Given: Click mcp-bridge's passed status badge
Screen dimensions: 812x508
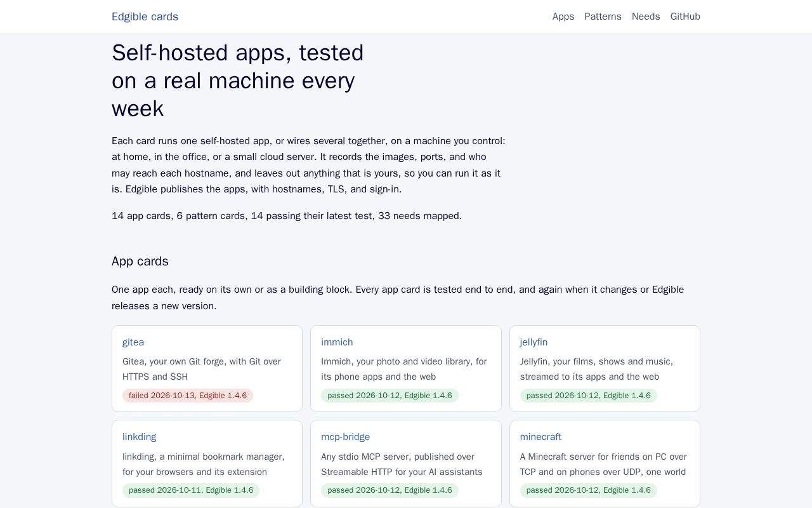Looking at the screenshot, I should pyautogui.click(x=390, y=490).
